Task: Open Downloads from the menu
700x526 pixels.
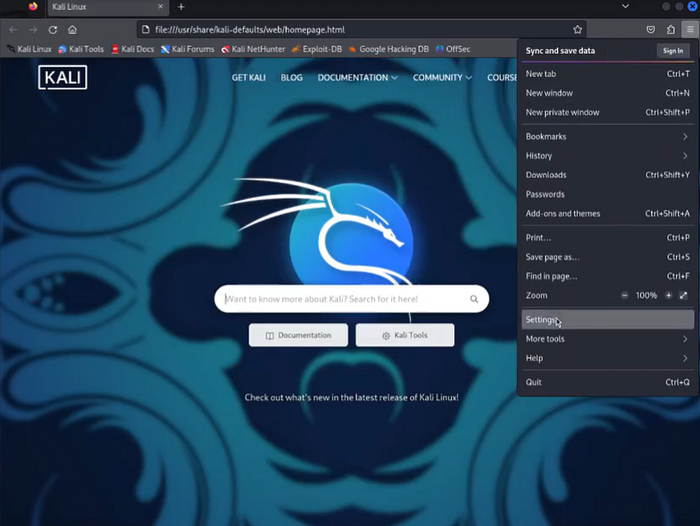Action: 608,175
